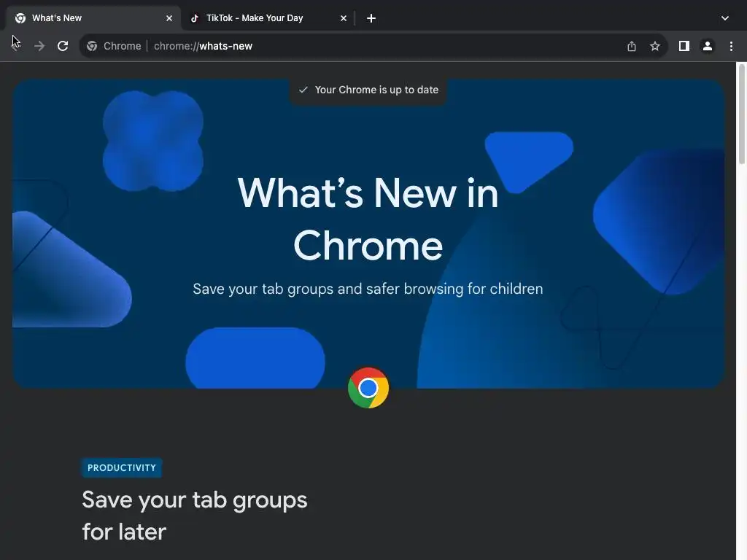Click the Chrome site info icon in address bar

pos(92,46)
